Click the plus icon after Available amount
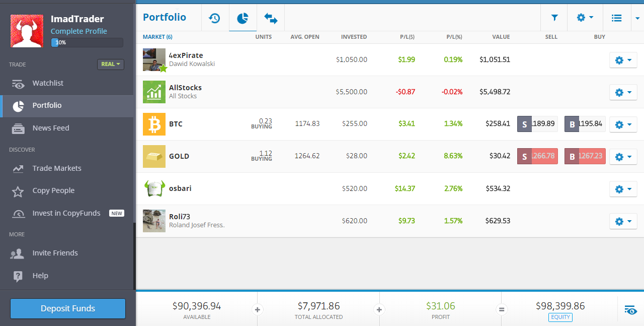Screen dimensions: 644x326 coord(258,309)
